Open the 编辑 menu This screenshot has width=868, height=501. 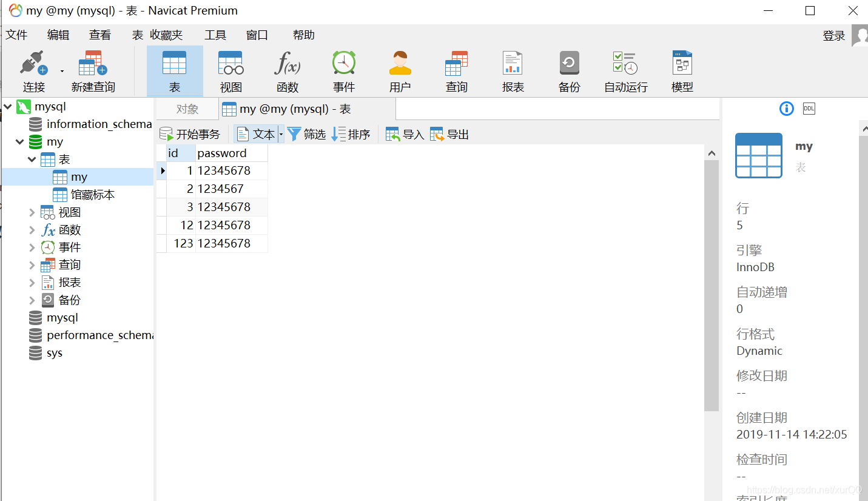click(x=58, y=35)
